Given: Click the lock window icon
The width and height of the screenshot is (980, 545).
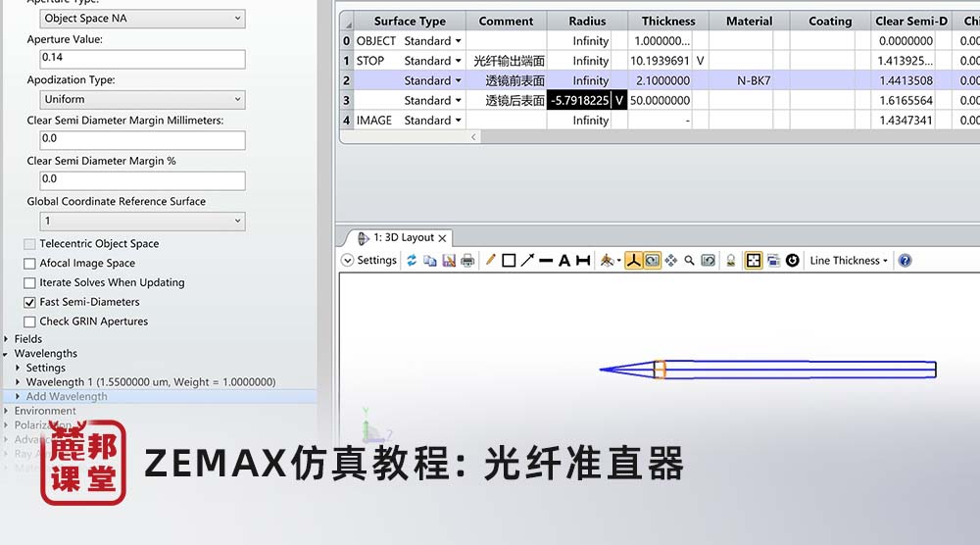Looking at the screenshot, I should pyautogui.click(x=731, y=261).
